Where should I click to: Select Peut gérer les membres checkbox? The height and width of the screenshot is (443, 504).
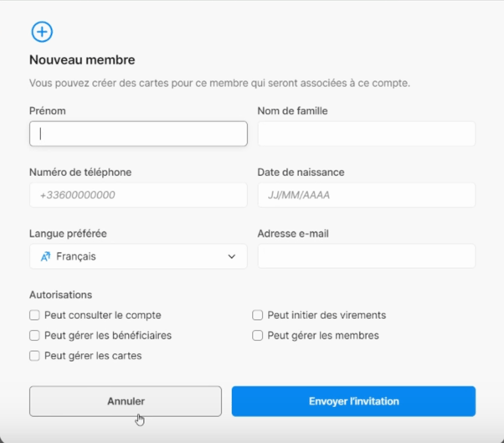(x=258, y=335)
